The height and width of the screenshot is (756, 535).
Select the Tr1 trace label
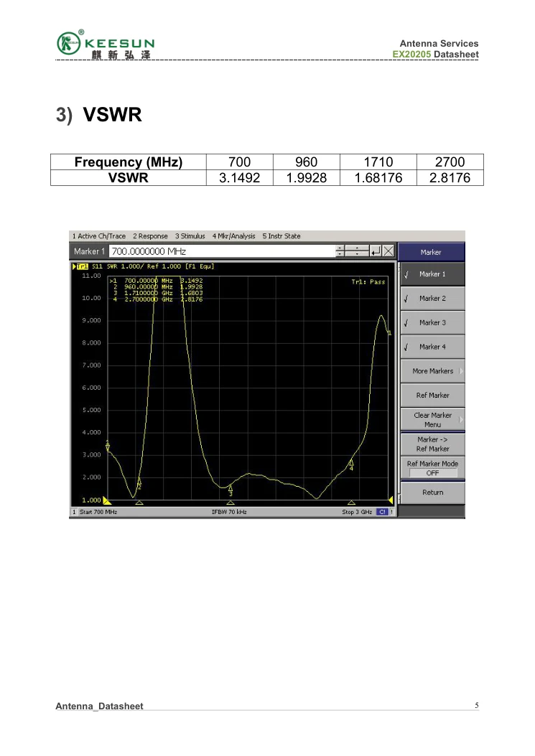pyautogui.click(x=83, y=266)
